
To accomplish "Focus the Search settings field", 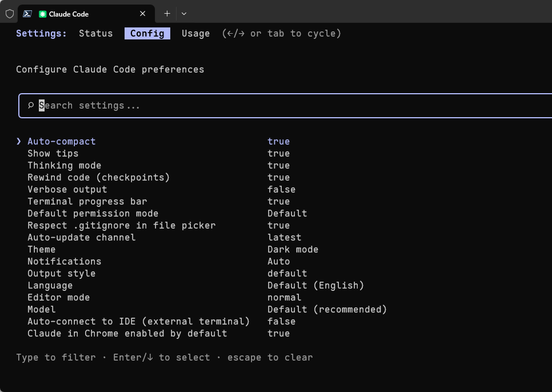I will coord(285,106).
